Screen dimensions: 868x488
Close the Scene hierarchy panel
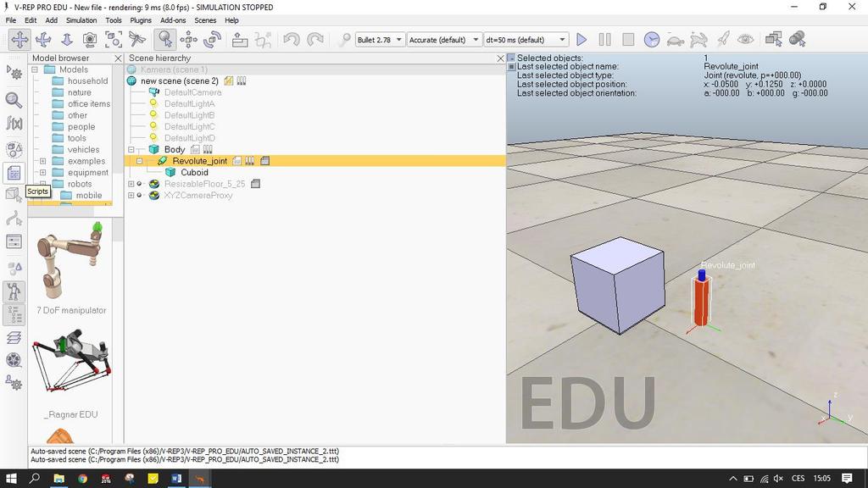pos(500,58)
